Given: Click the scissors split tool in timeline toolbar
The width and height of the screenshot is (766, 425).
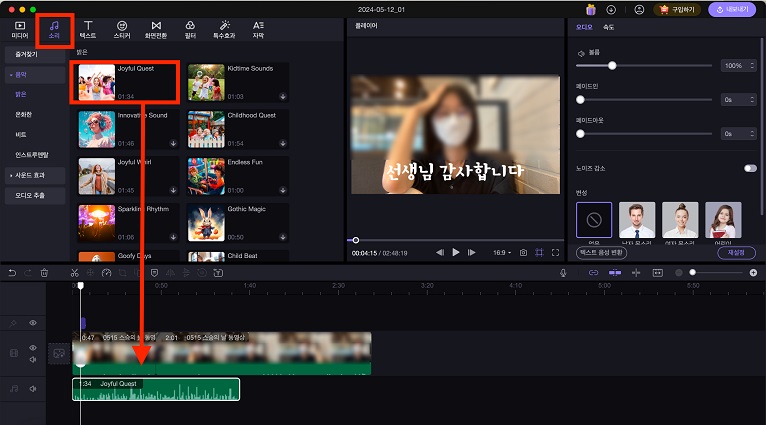Looking at the screenshot, I should [74, 272].
